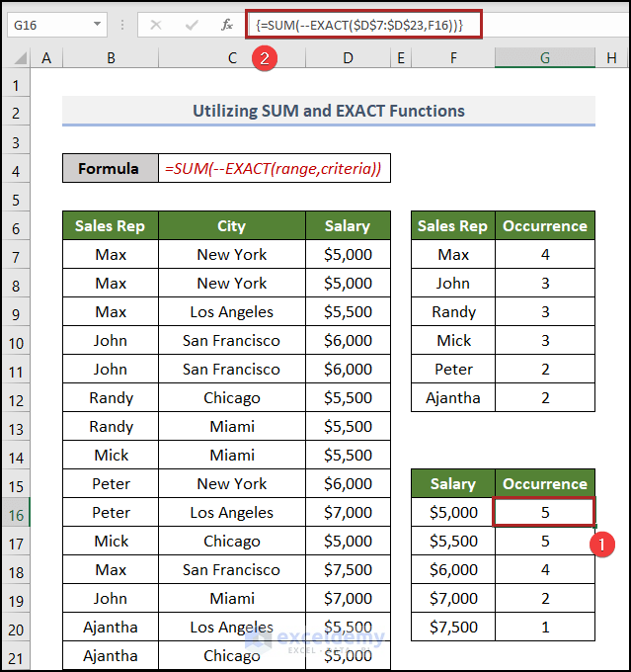Select column D header
The image size is (631, 672).
[x=348, y=58]
